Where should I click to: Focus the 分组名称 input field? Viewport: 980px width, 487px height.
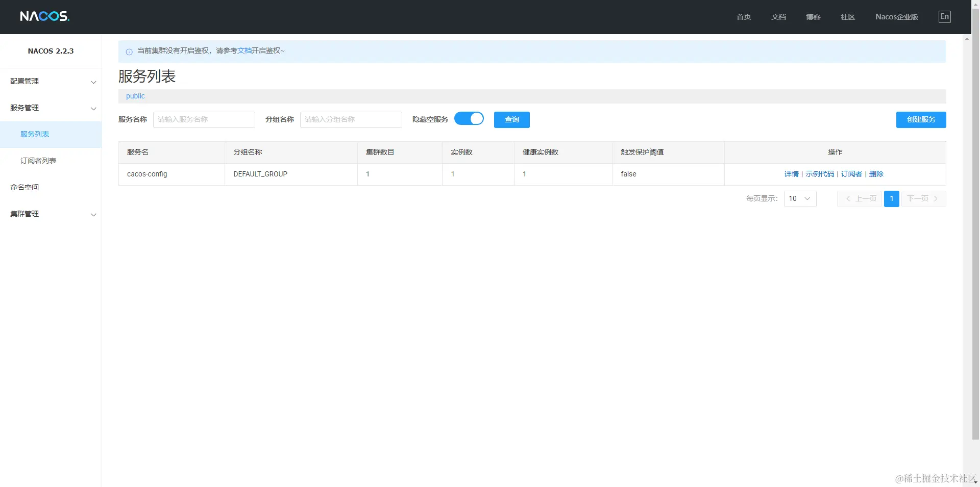tap(351, 120)
